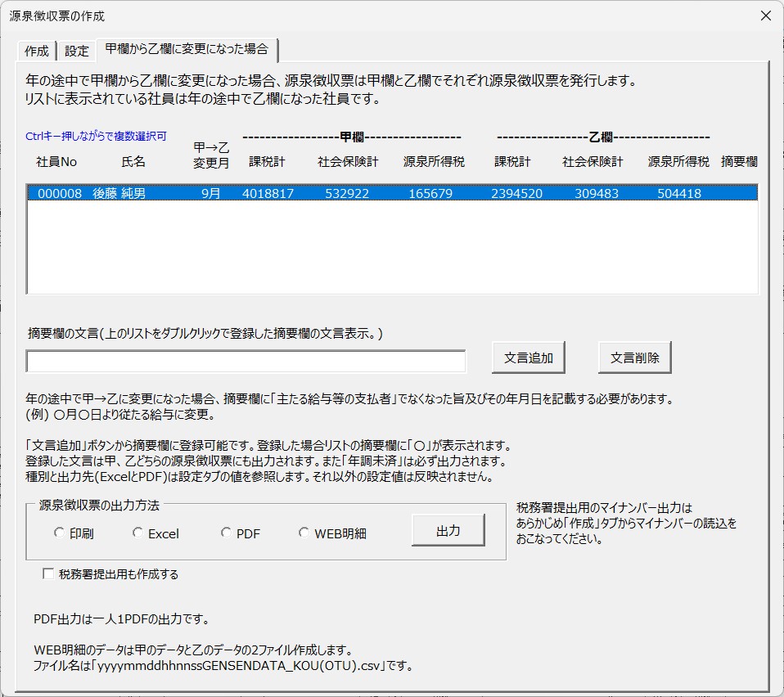Click the 乙欄 源泉所得税 value 504418
The height and width of the screenshot is (697, 784).
[x=678, y=194]
